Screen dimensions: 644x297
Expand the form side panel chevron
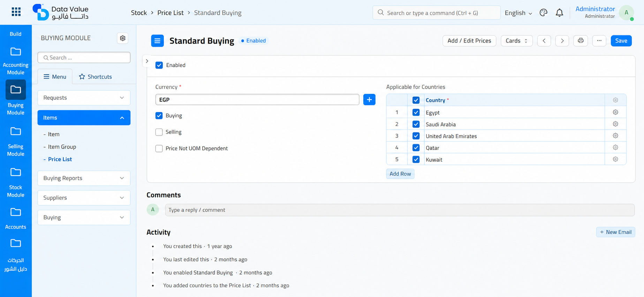pos(147,61)
